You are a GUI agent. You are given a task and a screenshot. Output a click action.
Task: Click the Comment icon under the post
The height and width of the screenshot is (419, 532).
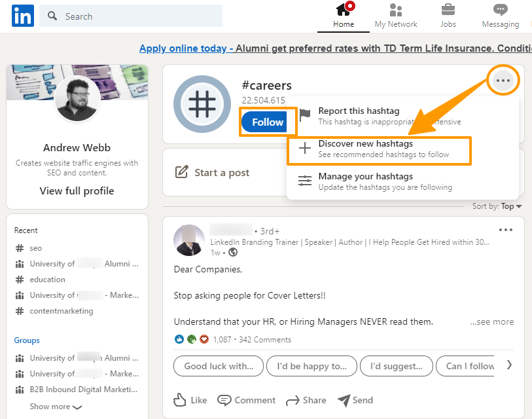pos(224,400)
